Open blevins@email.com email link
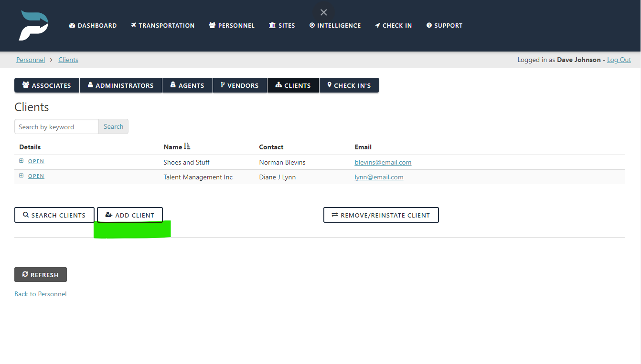The width and height of the screenshot is (641, 364). [x=383, y=162]
